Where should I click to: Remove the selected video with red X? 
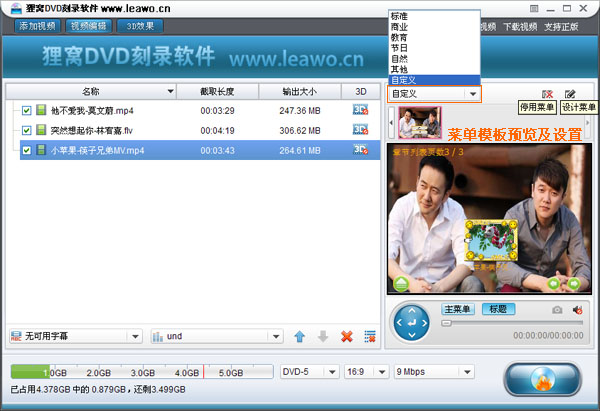coord(347,337)
